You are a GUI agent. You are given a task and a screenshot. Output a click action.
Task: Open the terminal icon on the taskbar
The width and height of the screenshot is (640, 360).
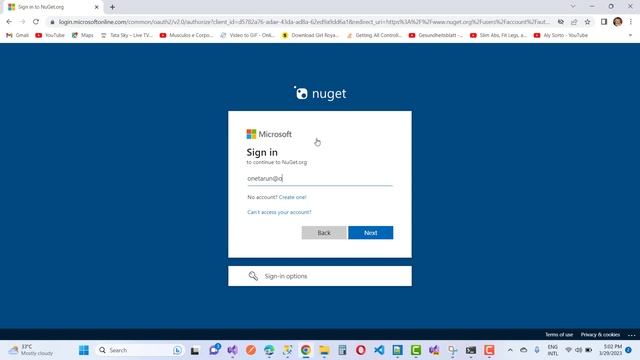(471, 350)
